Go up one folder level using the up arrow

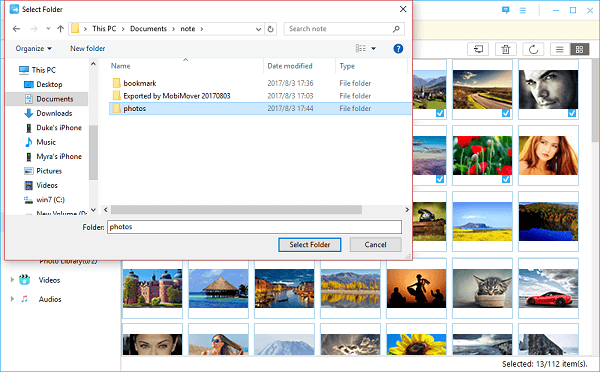[x=60, y=29]
